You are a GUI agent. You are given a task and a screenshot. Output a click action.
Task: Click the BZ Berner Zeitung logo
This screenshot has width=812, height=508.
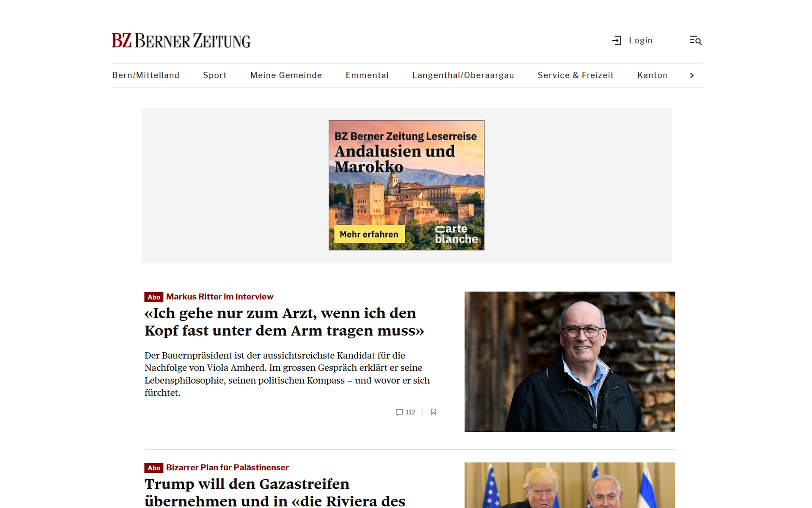(x=181, y=41)
